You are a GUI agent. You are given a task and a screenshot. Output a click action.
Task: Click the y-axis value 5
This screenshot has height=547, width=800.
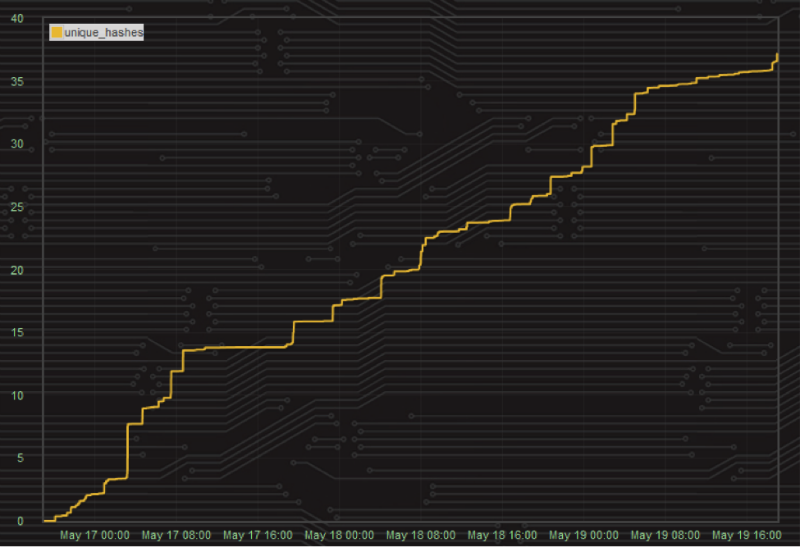(20, 458)
